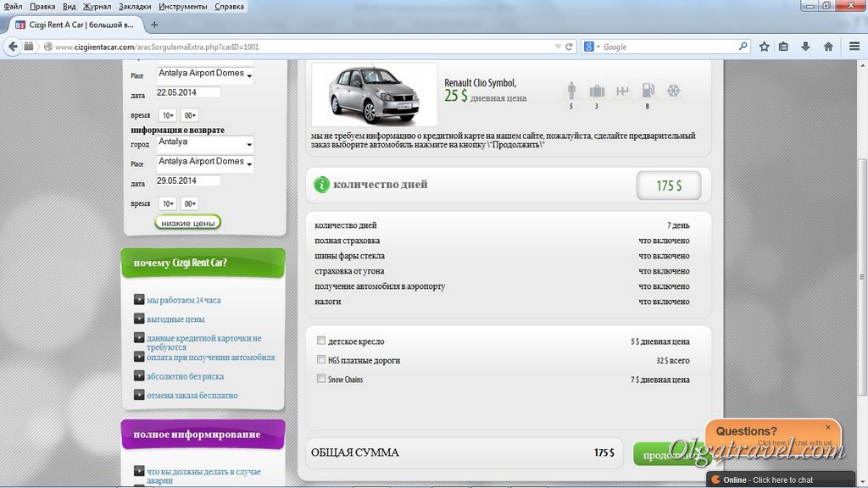868x488 pixels.
Task: Click the fuel pump icon for the car
Action: [x=648, y=91]
